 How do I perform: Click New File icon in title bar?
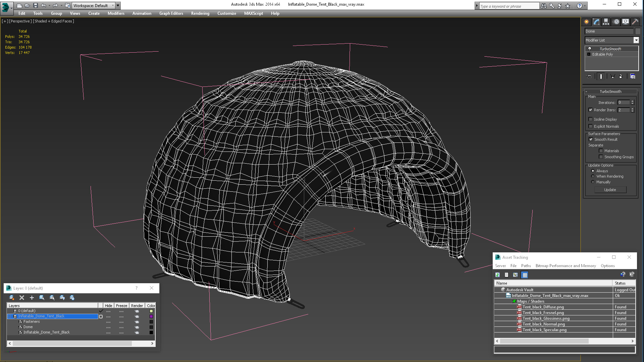click(19, 5)
